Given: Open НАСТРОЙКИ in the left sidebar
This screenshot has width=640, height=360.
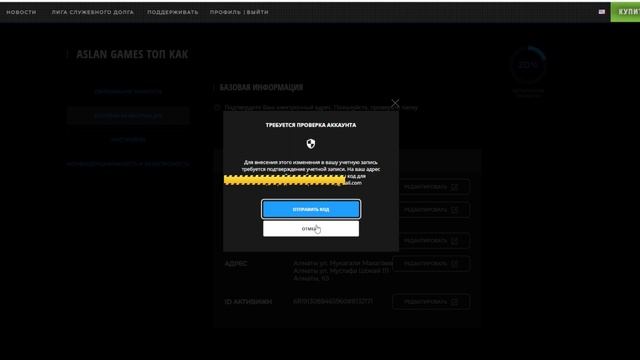Looking at the screenshot, I should tap(128, 140).
